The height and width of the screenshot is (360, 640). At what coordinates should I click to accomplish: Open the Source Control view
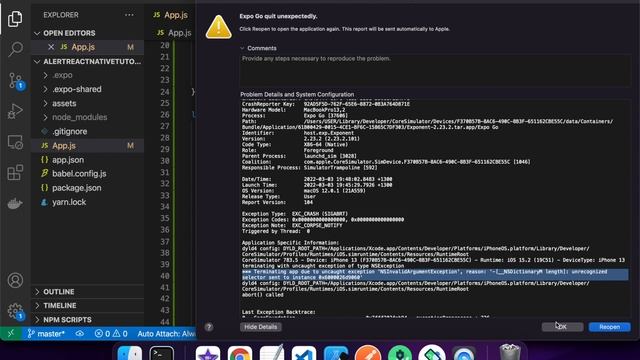tap(16, 81)
